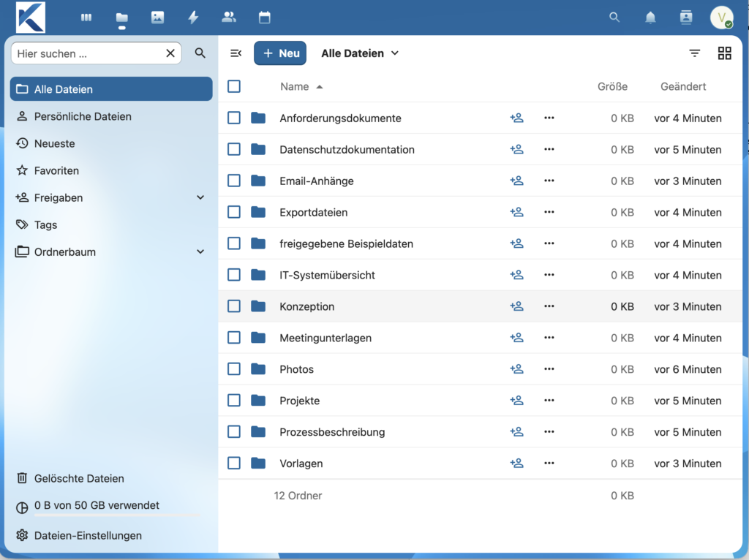Collapse the navigation sidebar toggle
The height and width of the screenshot is (560, 749).
[x=236, y=53]
